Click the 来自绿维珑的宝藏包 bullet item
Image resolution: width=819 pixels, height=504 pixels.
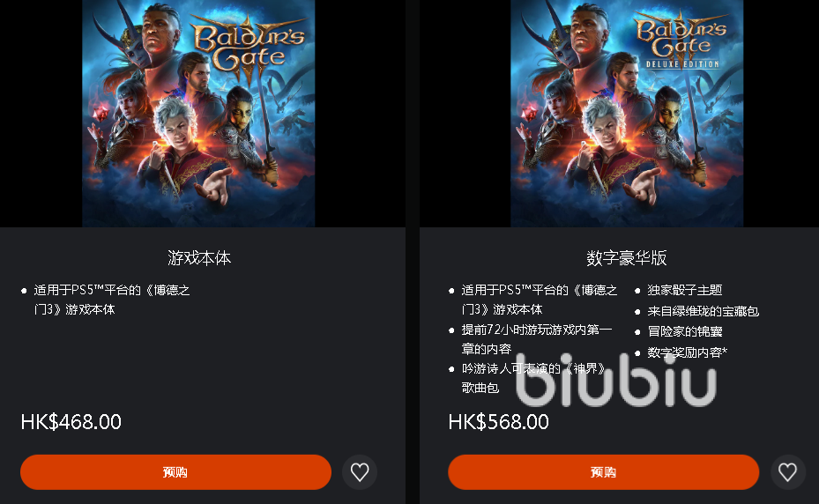[703, 311]
